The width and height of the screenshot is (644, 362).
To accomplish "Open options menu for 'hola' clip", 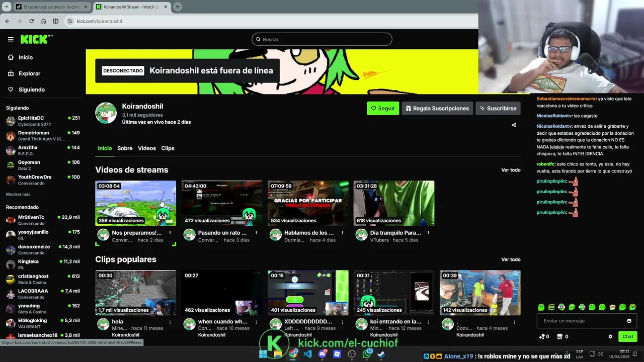I will [170, 322].
